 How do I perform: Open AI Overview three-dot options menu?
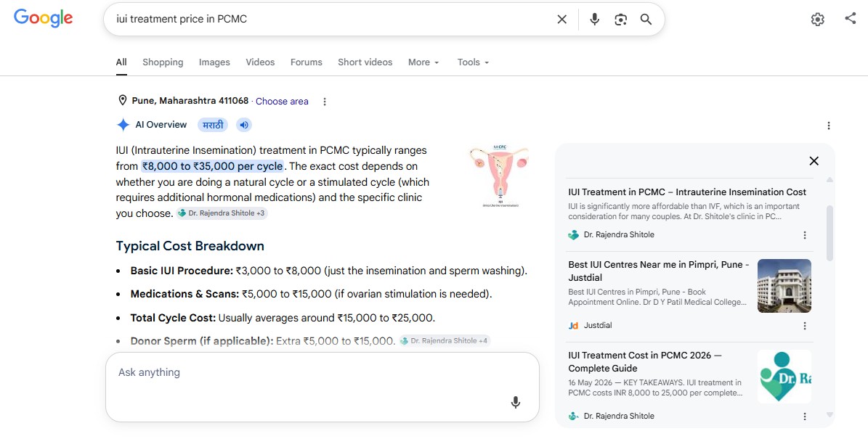click(x=829, y=126)
